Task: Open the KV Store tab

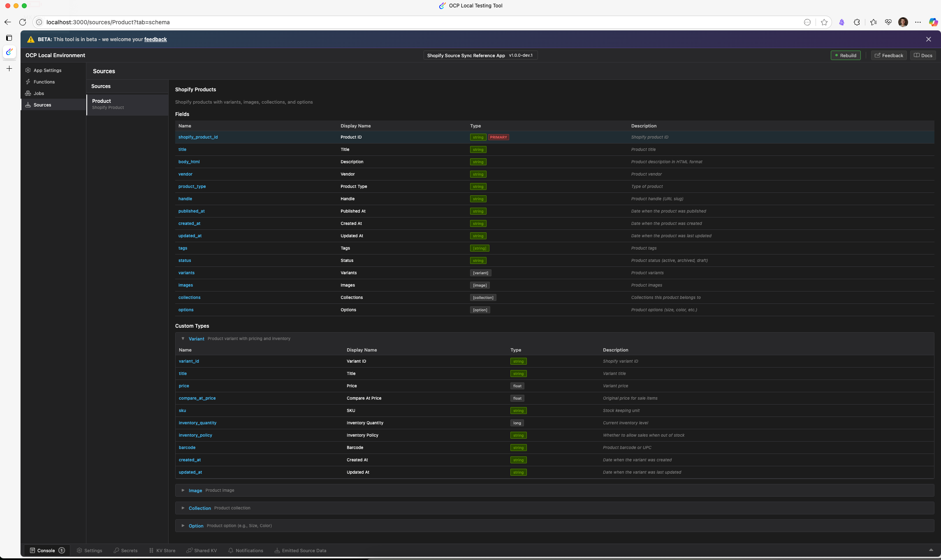Action: pos(162,551)
